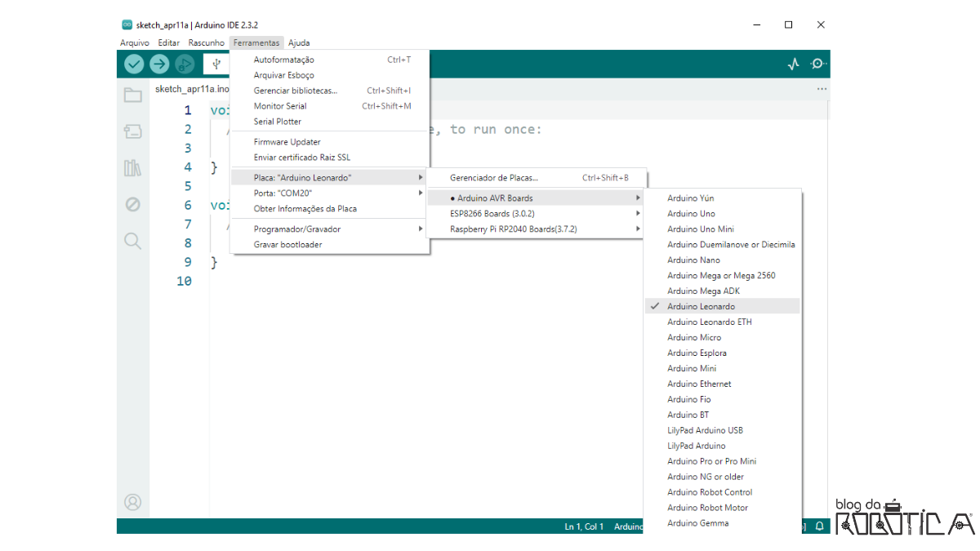Open the Search magnifier sidebar icon
The image size is (980, 551).
pyautogui.click(x=132, y=241)
